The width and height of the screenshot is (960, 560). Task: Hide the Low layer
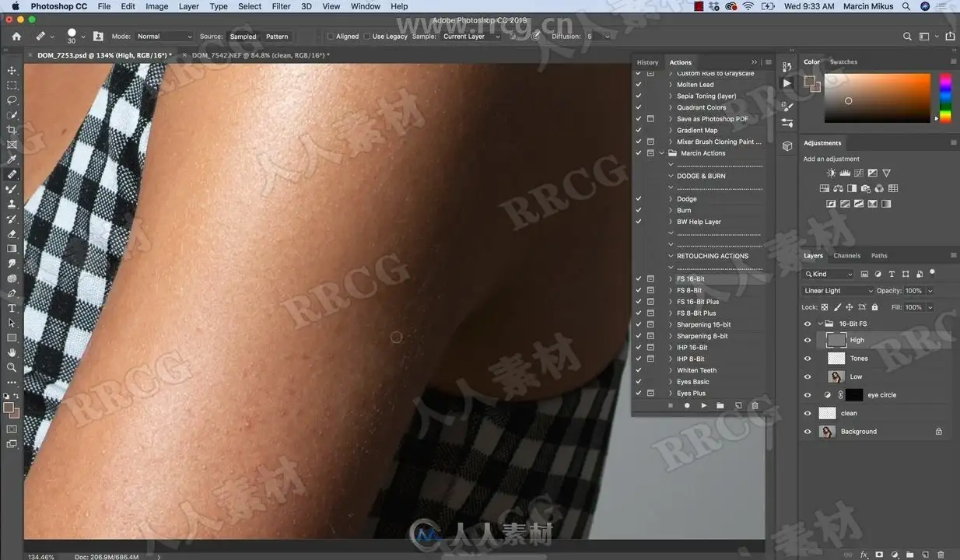point(808,376)
